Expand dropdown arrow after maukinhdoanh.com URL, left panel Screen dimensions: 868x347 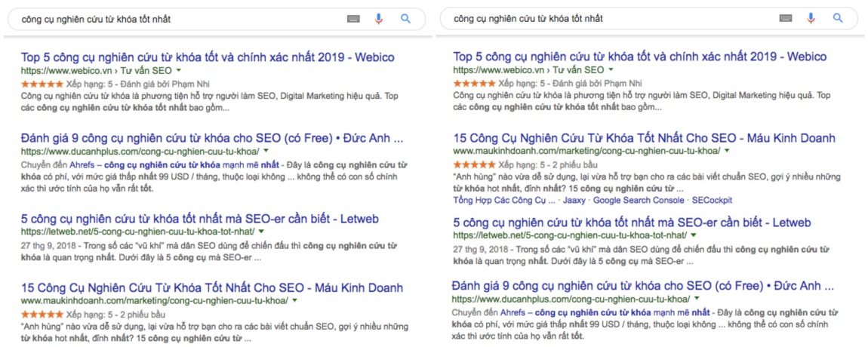(x=294, y=300)
